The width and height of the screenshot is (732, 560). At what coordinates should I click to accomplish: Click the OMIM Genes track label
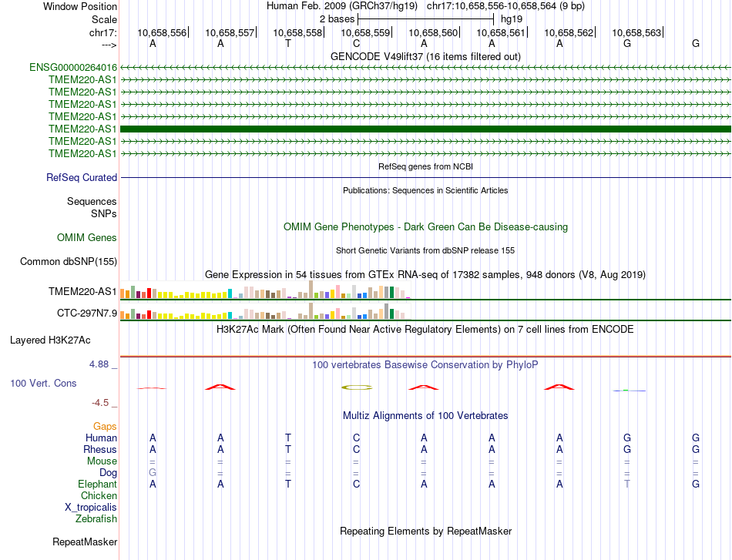coord(86,237)
